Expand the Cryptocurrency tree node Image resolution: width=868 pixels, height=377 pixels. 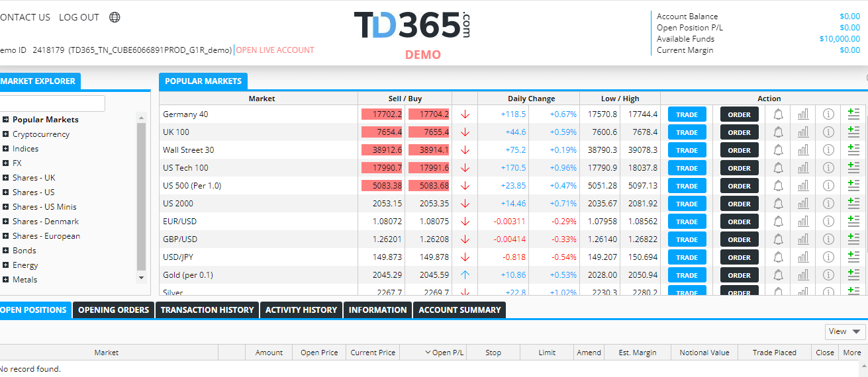(5, 134)
